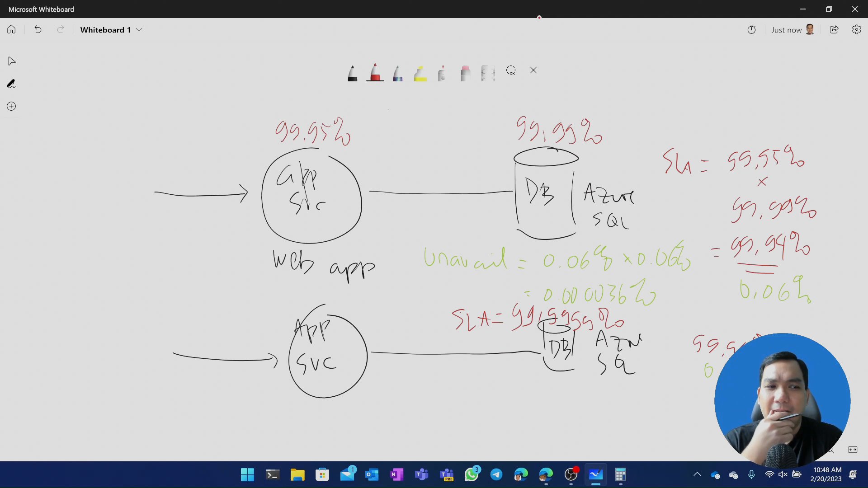Show hidden system tray icons
The image size is (868, 488).
697,474
